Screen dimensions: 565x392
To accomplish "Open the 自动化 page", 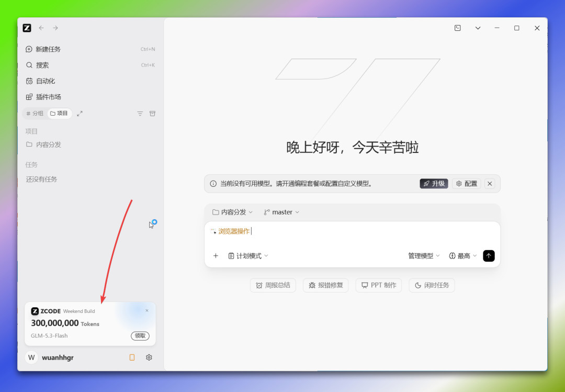I will pos(90,81).
